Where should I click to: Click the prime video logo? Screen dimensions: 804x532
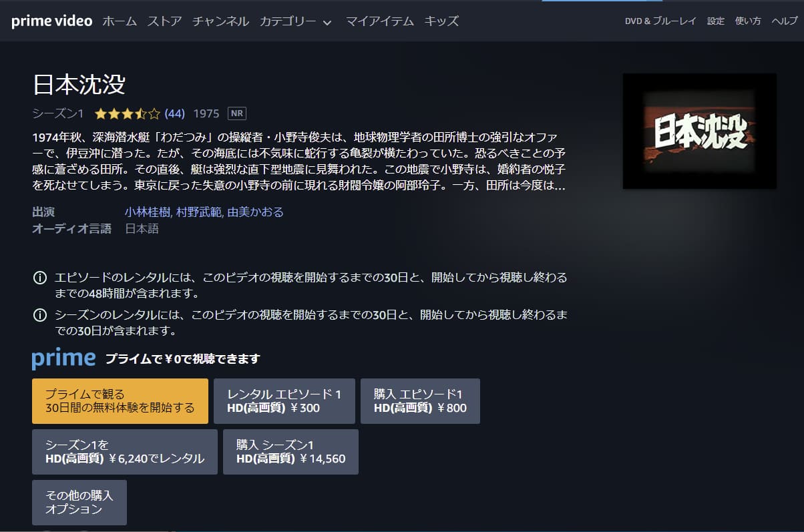[x=51, y=21]
